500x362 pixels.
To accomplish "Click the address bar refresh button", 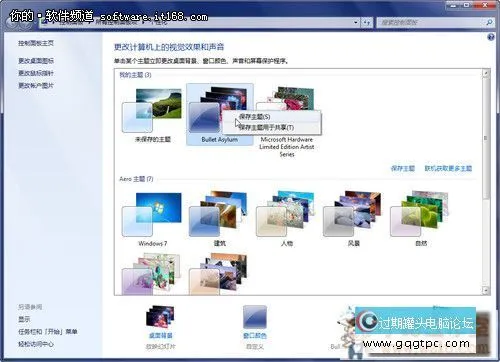I will click(x=367, y=23).
